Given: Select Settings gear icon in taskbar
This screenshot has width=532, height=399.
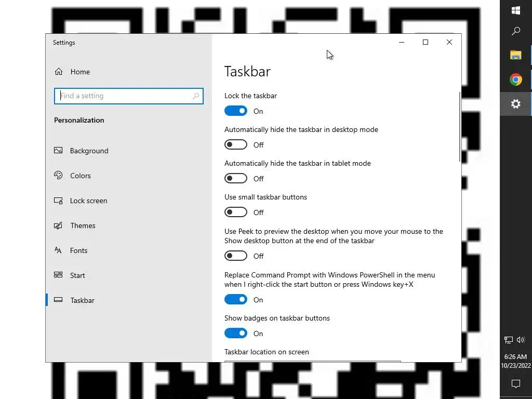Looking at the screenshot, I should coord(516,104).
